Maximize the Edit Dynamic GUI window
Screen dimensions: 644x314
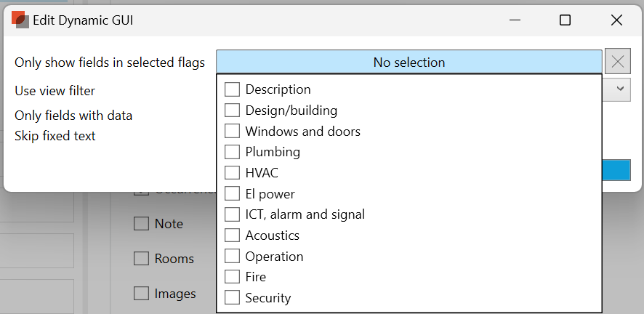pyautogui.click(x=565, y=20)
